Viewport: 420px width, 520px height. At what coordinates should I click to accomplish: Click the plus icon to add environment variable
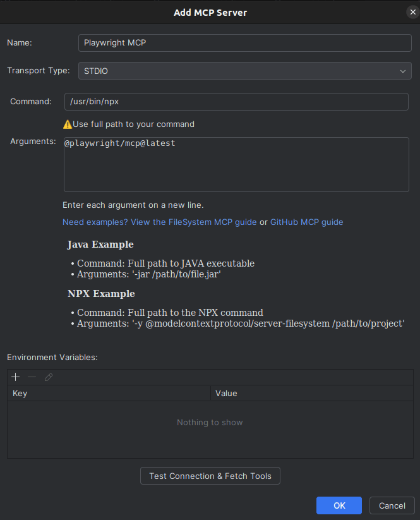point(16,377)
